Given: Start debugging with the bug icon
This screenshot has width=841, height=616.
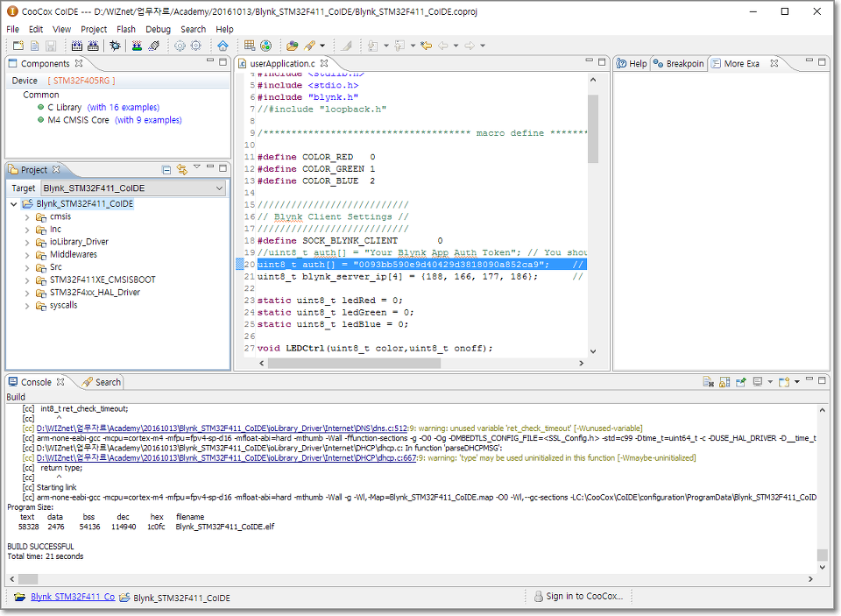Looking at the screenshot, I should (115, 46).
